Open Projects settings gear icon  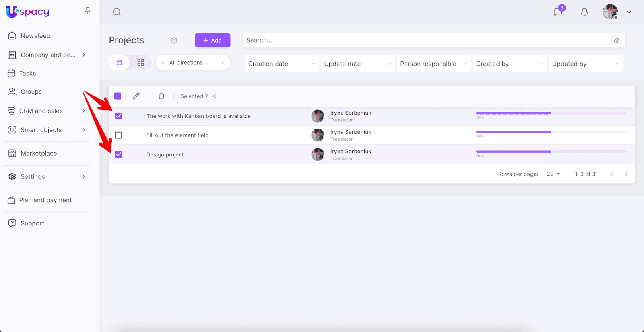[174, 40]
